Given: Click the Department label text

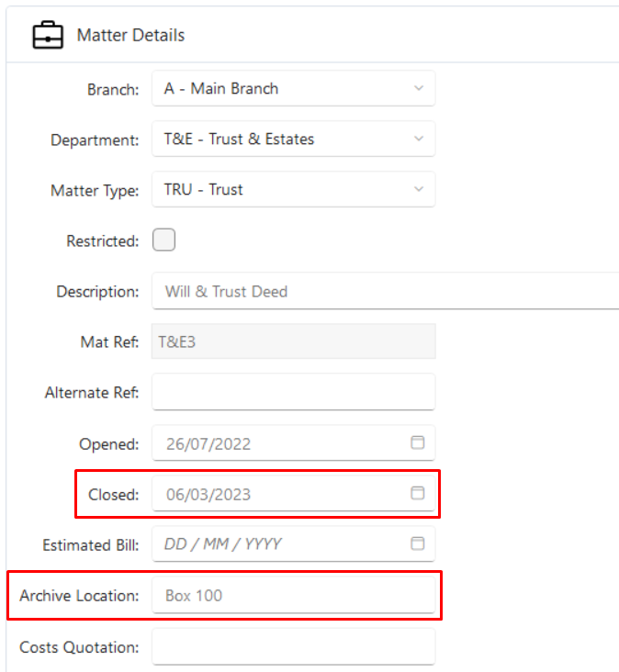Looking at the screenshot, I should 95,140.
